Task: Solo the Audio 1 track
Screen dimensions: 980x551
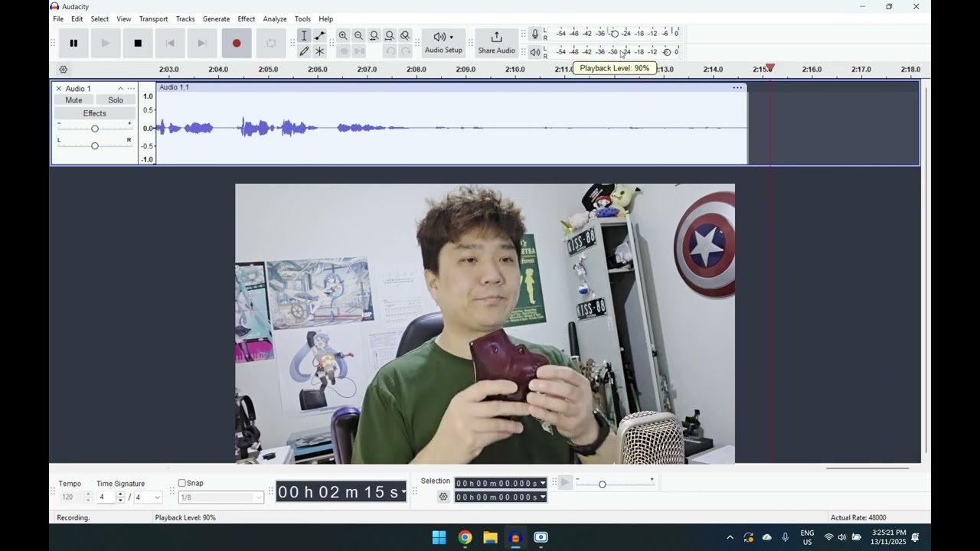Action: 116,100
